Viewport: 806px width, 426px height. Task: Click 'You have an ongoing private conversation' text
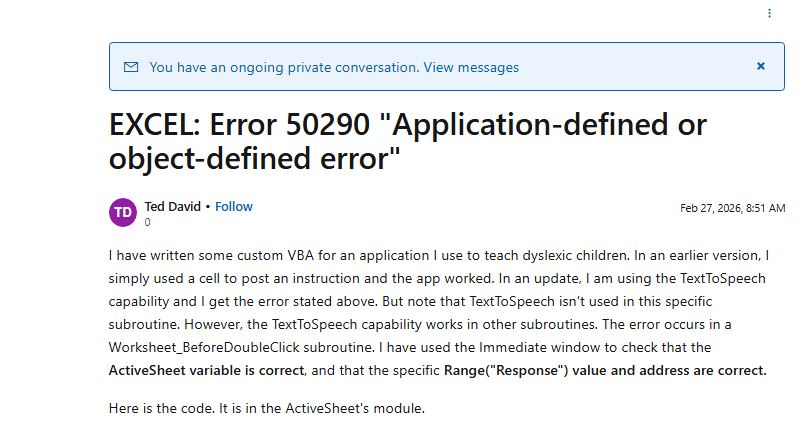pyautogui.click(x=284, y=67)
